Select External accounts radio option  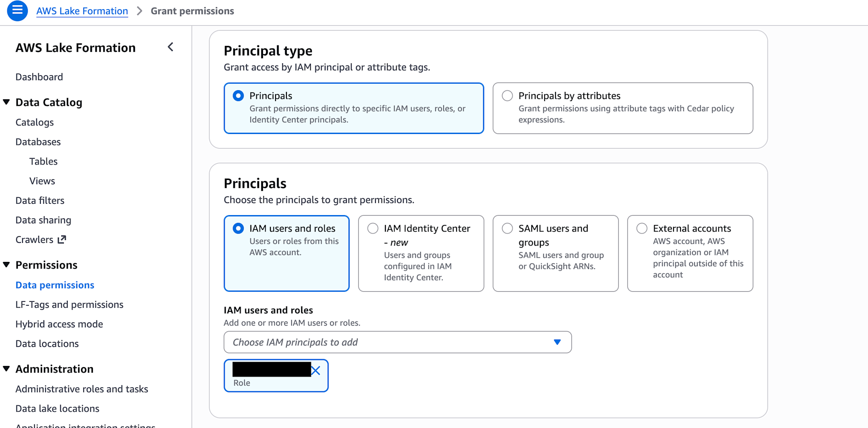642,229
